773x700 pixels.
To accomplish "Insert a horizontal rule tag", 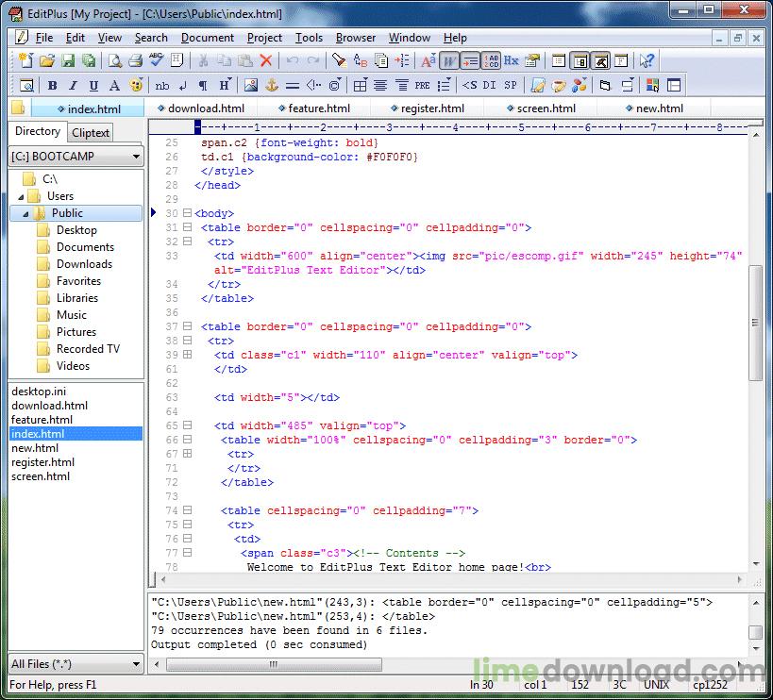I will (x=293, y=86).
